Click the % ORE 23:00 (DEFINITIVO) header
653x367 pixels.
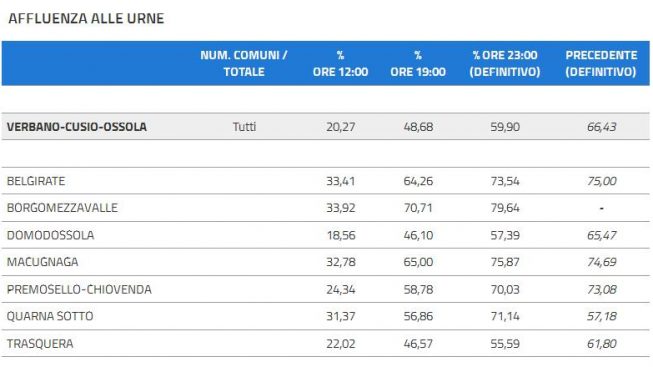[505, 63]
